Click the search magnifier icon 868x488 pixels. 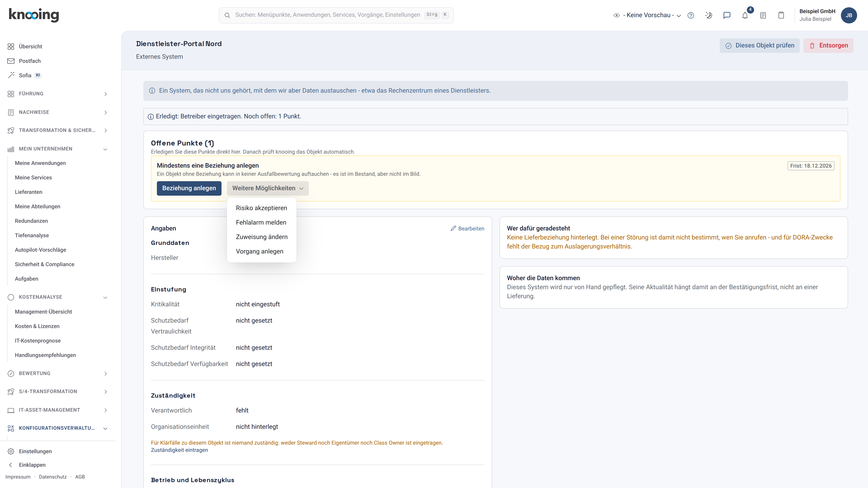(x=227, y=15)
